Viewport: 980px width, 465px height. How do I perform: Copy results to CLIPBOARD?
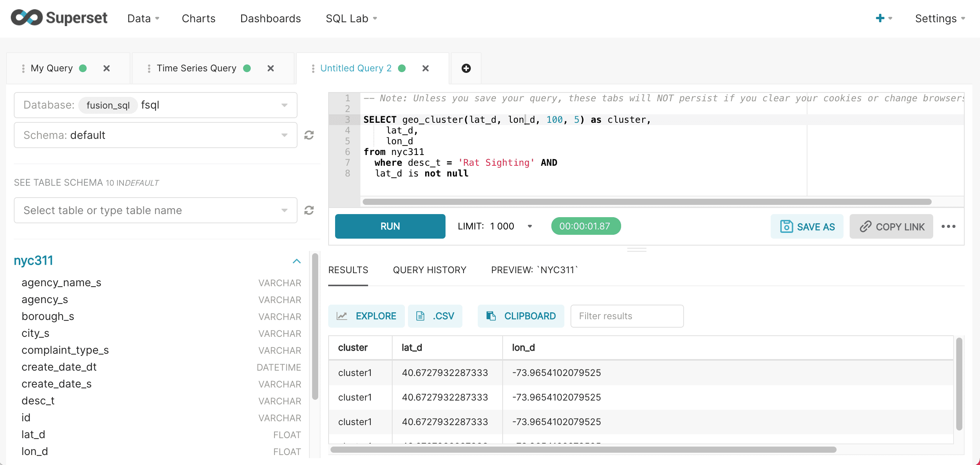point(521,316)
